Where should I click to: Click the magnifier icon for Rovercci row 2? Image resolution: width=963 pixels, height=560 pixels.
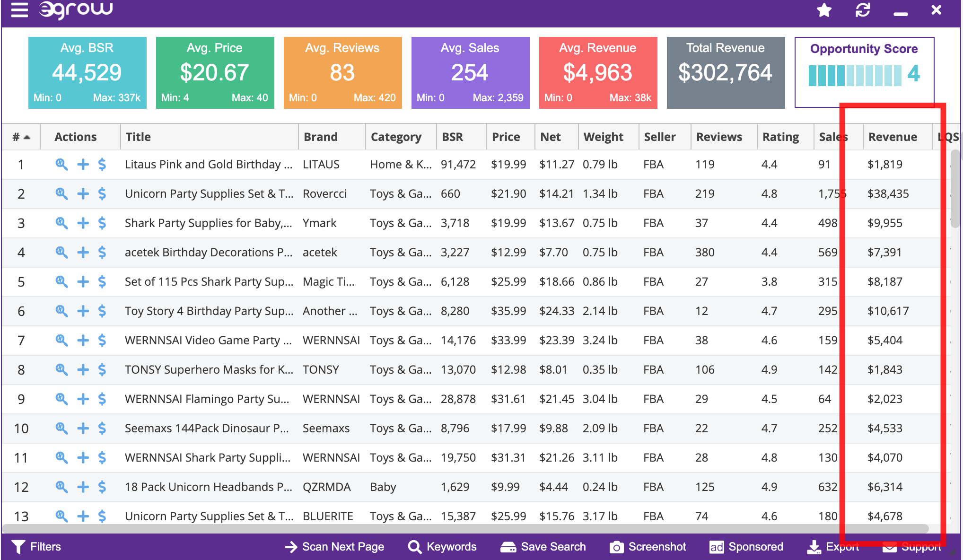[x=61, y=193]
